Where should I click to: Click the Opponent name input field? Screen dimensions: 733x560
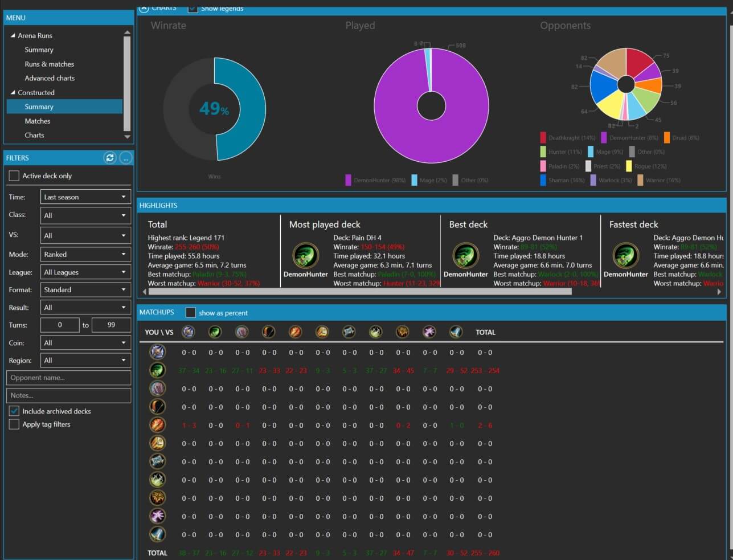68,378
